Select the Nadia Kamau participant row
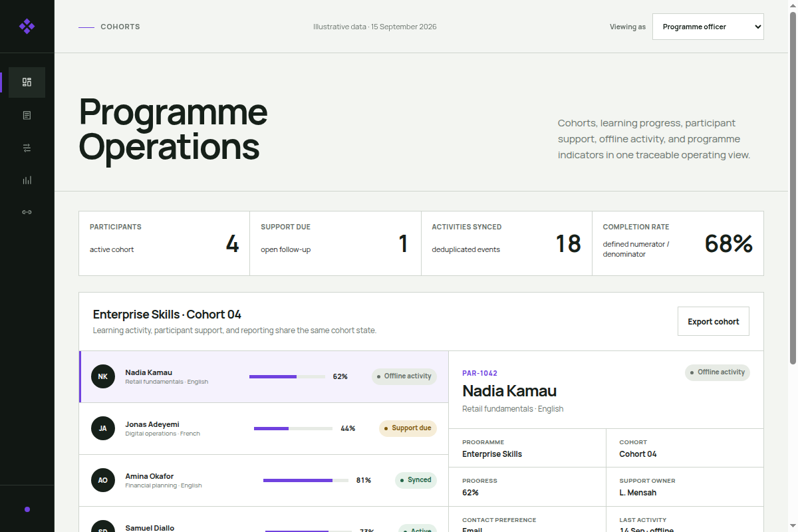Viewport: 798px width, 532px height. (x=264, y=376)
